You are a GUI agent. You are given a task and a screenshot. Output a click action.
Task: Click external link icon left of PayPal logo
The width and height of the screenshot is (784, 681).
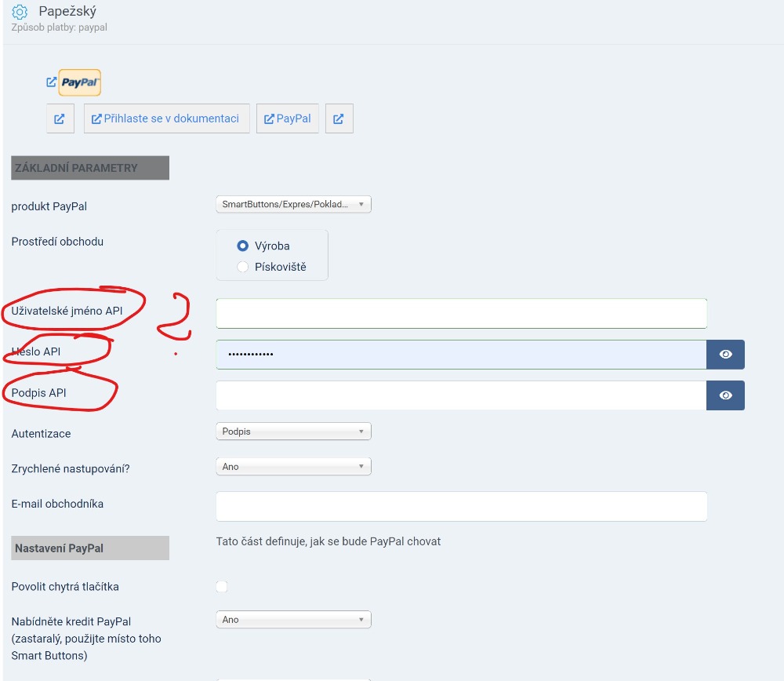[51, 82]
